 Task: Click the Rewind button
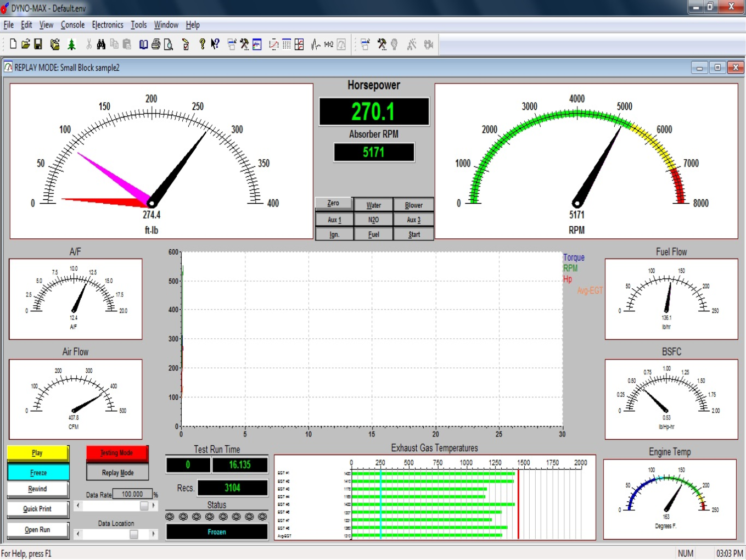[x=38, y=489]
